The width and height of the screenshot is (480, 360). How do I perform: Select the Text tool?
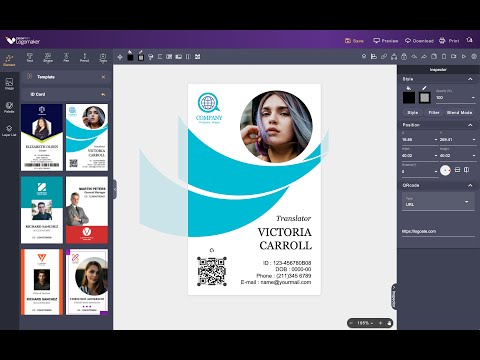[x=30, y=58]
